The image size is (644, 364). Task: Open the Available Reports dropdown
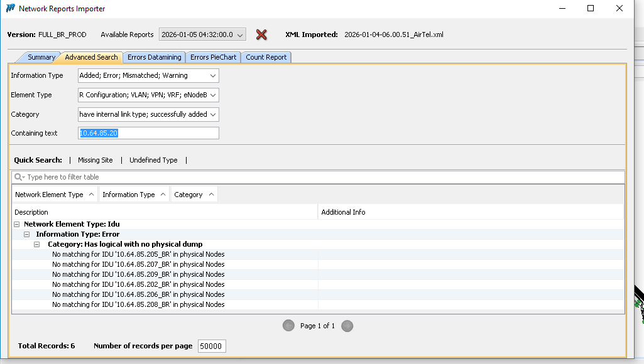(x=202, y=35)
